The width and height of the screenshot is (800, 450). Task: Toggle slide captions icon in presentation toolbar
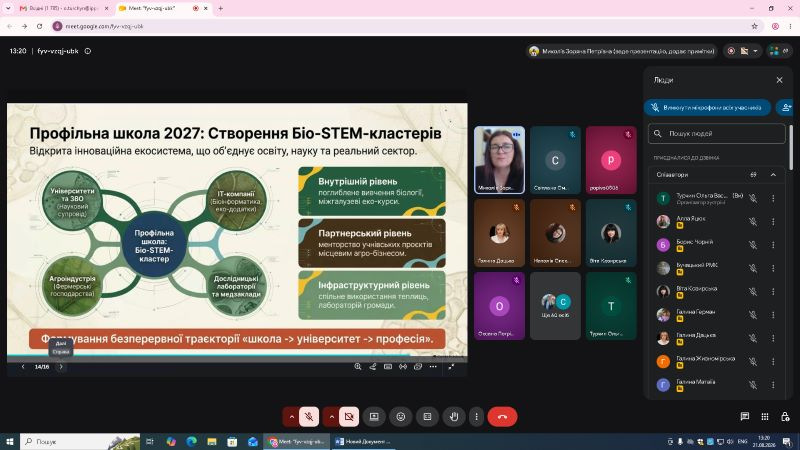click(388, 366)
